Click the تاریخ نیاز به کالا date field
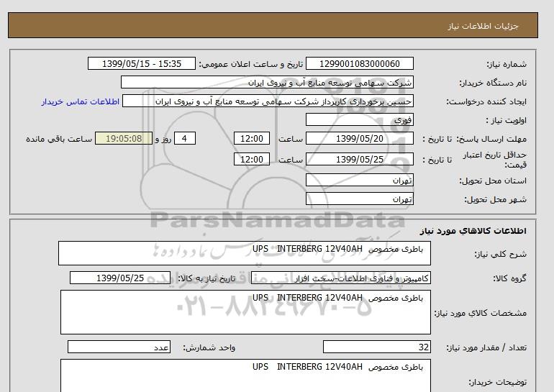The width and height of the screenshot is (554, 392). [119, 278]
